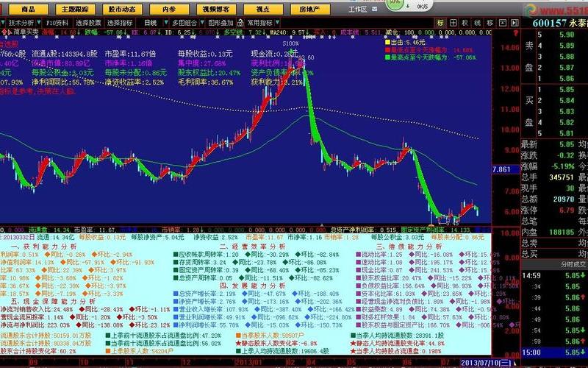Open the 商品 yellow tab
Screen dimensions: 588x368
(29, 10)
